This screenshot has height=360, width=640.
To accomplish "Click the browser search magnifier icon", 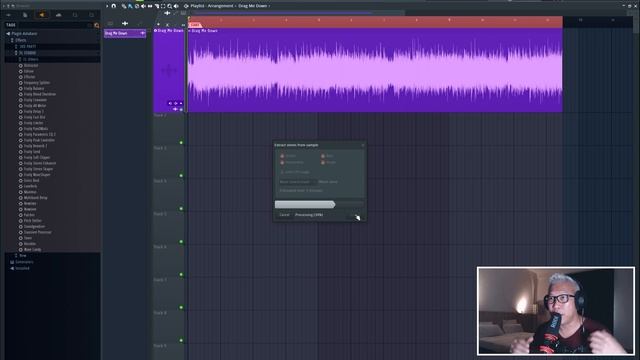I will tap(97, 25).
